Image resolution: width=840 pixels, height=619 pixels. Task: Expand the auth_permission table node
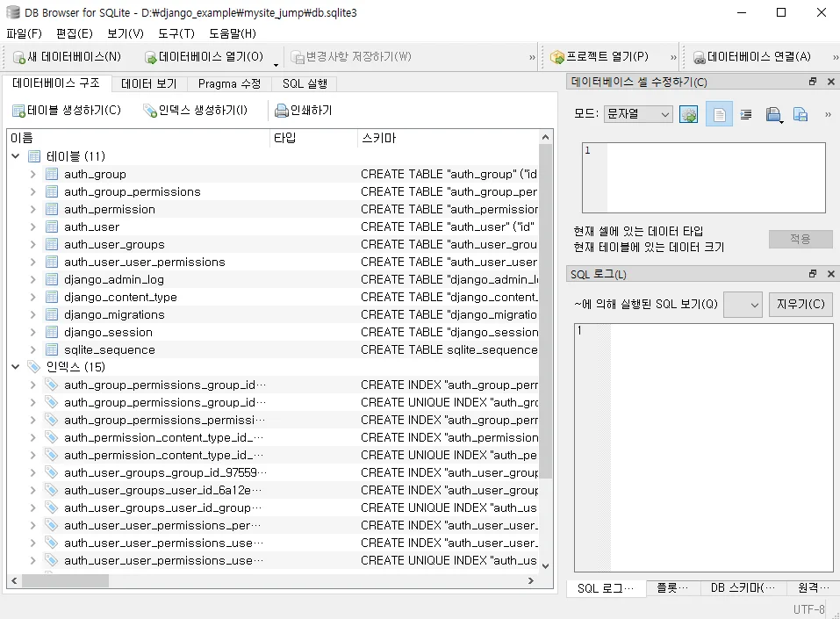click(x=32, y=209)
